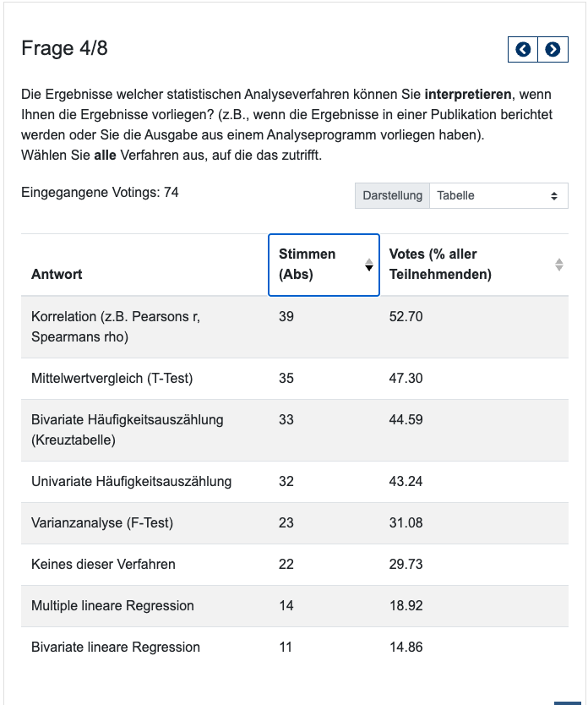Image resolution: width=588 pixels, height=705 pixels.
Task: Click the Univariate Häufigkeitsauszählung row
Action: click(131, 481)
